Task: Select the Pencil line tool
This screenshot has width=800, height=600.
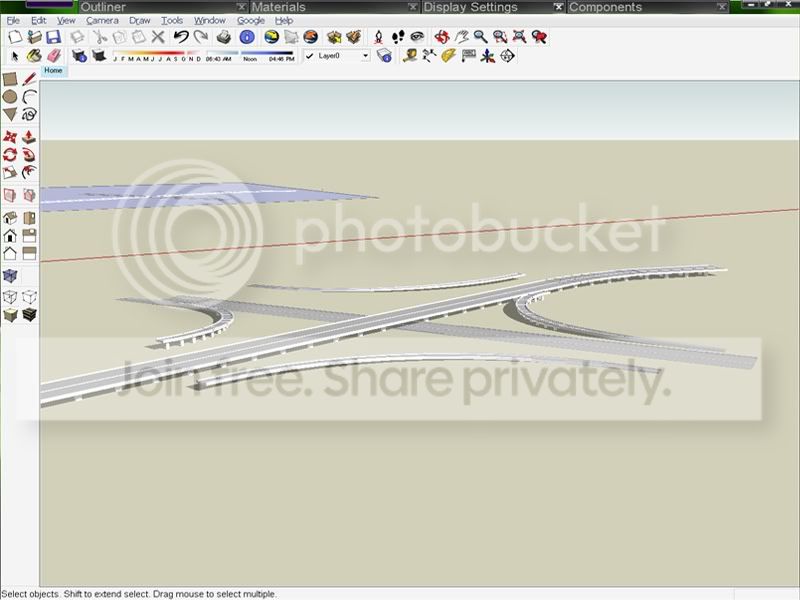Action: 30,79
